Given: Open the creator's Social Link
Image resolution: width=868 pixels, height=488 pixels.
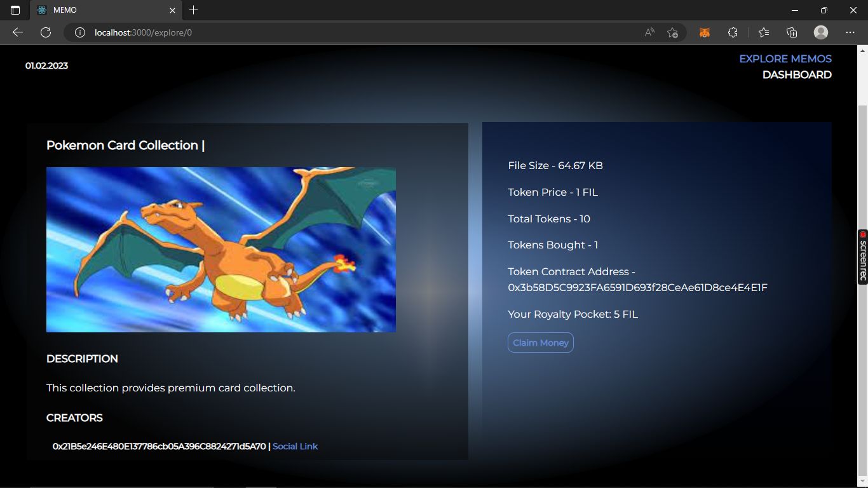Looking at the screenshot, I should (x=295, y=446).
